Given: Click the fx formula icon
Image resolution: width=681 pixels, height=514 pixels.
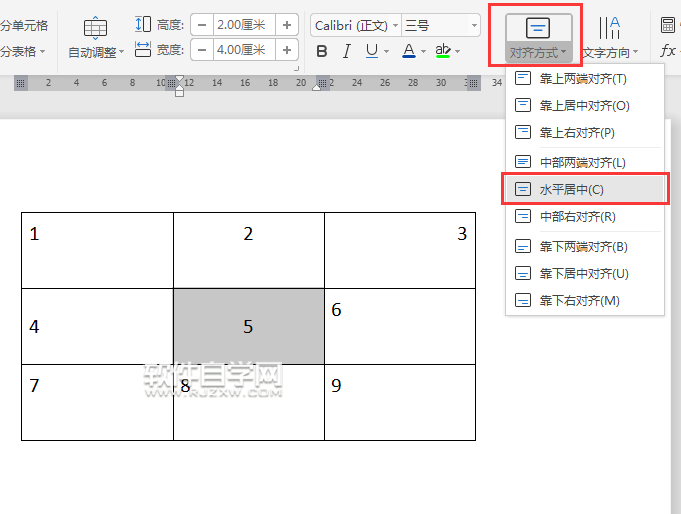Looking at the screenshot, I should pos(668,51).
